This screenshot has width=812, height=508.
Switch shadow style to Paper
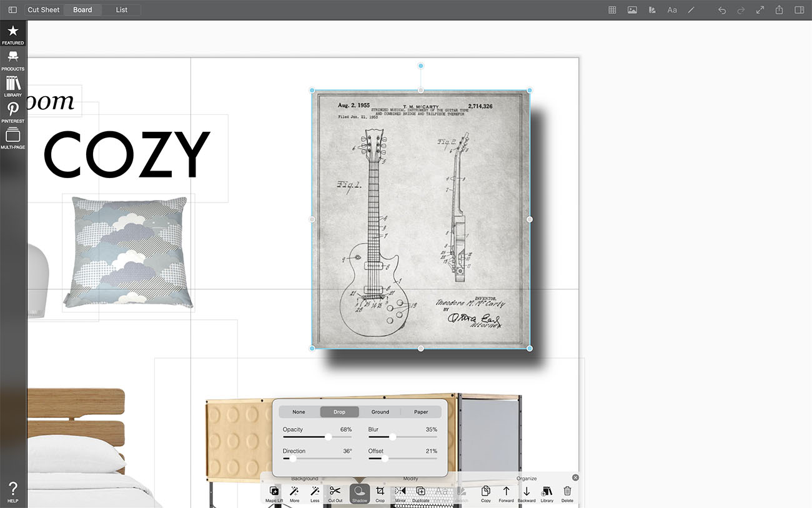421,412
